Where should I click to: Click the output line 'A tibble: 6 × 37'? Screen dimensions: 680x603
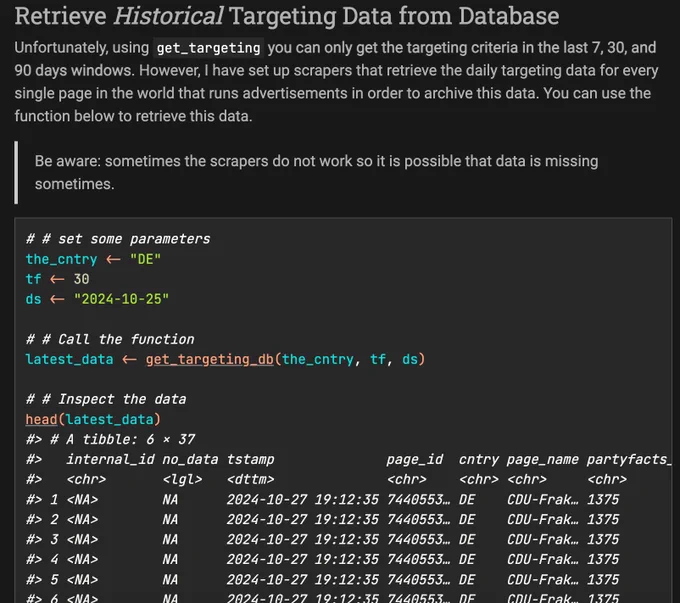(x=110, y=439)
